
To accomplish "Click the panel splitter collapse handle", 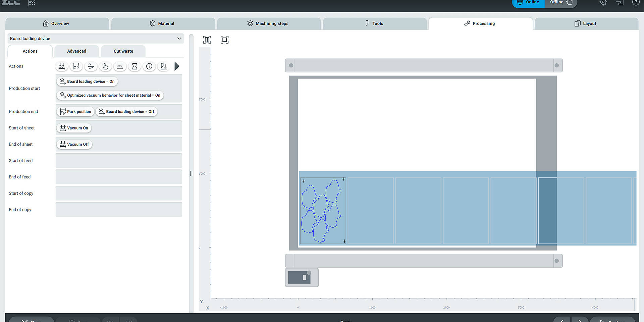I will pos(191,173).
